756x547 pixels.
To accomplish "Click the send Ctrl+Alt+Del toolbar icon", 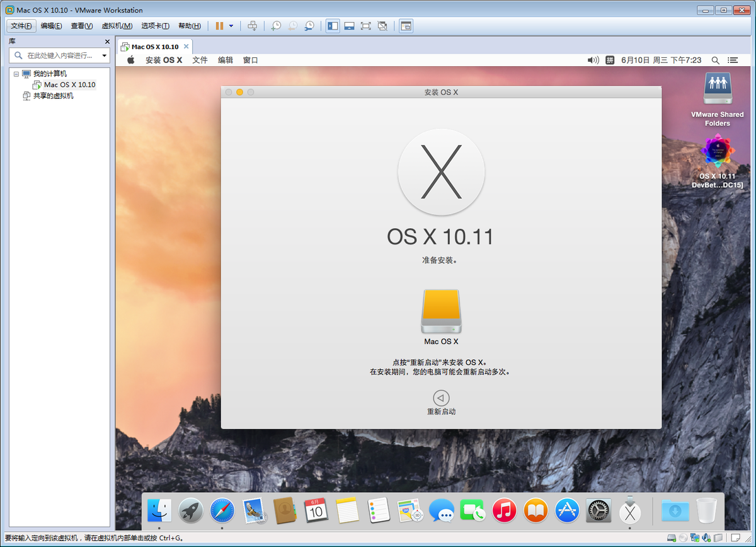I will (x=252, y=26).
